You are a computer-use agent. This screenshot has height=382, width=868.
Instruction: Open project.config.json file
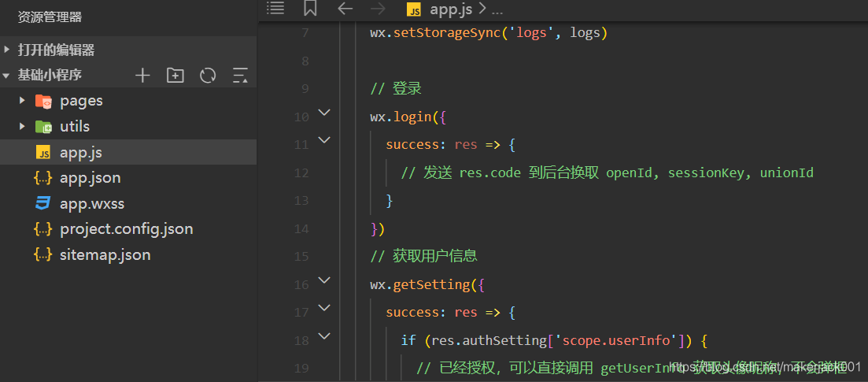[x=126, y=229]
